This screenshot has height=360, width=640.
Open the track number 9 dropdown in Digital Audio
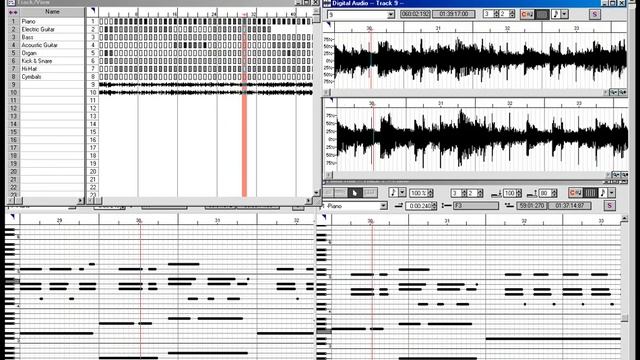coord(391,15)
